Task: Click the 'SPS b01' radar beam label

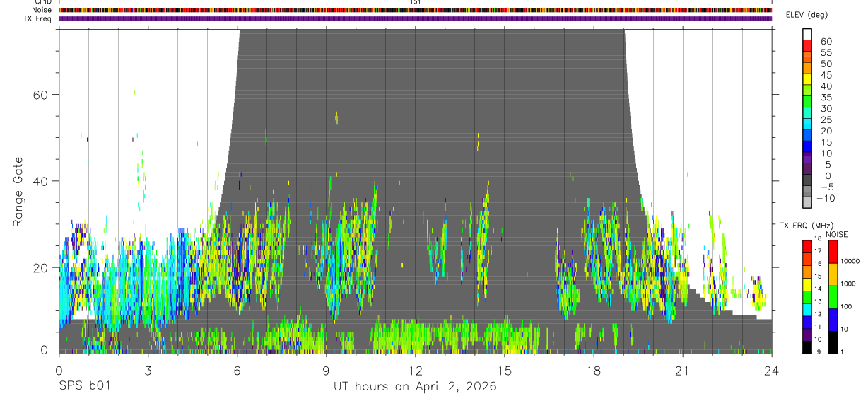Action: tap(84, 387)
